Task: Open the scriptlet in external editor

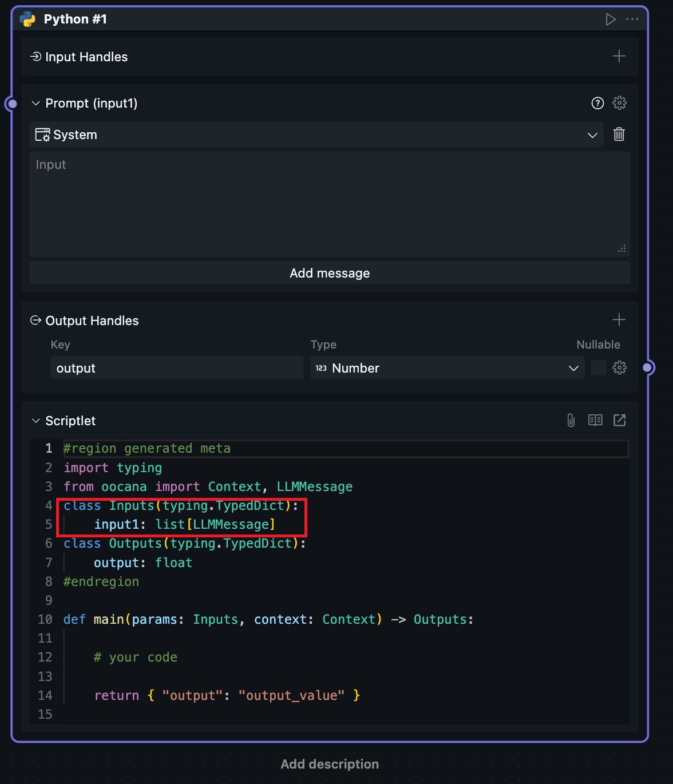Action: tap(619, 421)
